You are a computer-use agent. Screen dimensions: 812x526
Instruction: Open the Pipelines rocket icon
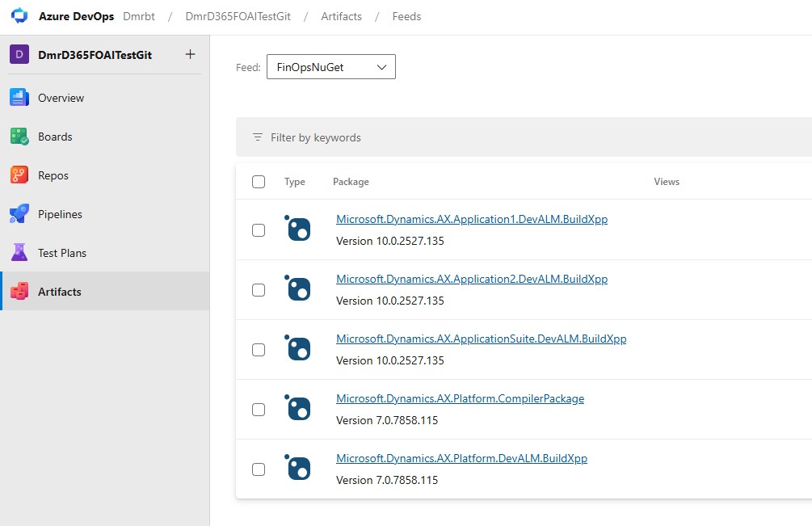point(19,214)
